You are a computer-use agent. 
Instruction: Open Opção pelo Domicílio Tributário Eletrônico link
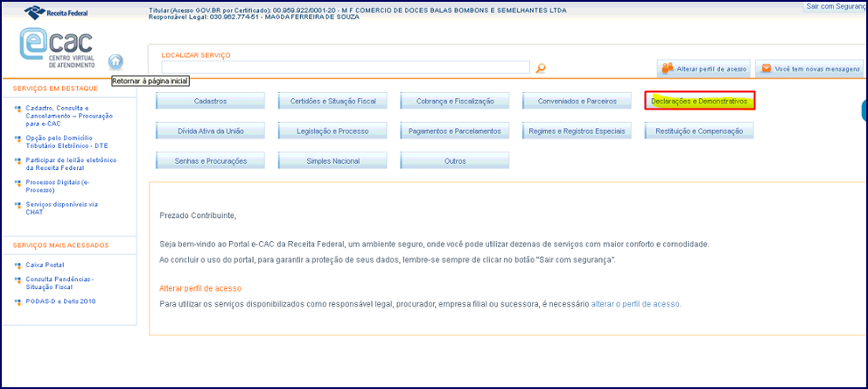tap(67, 141)
